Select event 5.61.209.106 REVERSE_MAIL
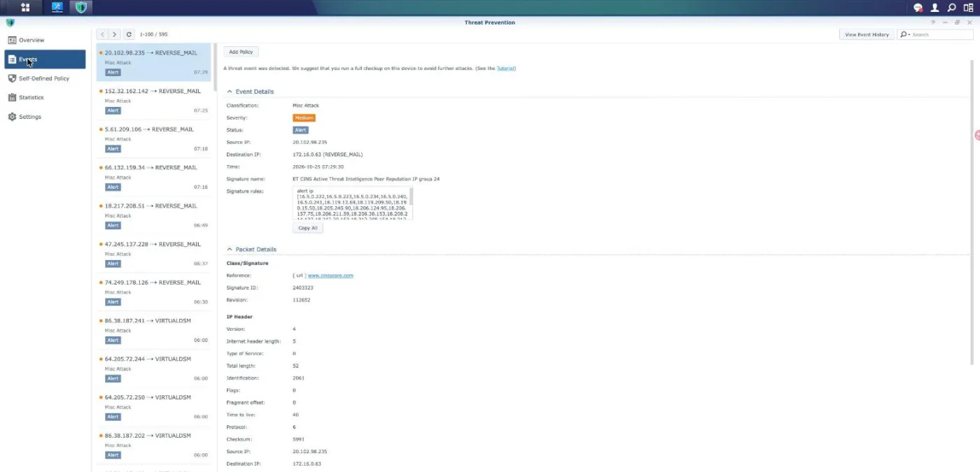The width and height of the screenshot is (980, 472). [153, 139]
